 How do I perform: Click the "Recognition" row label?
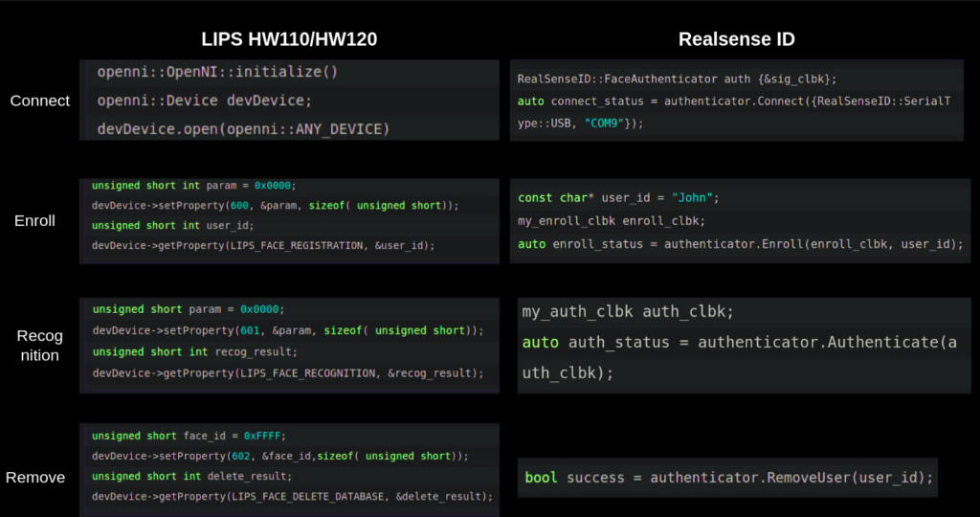[x=39, y=345]
